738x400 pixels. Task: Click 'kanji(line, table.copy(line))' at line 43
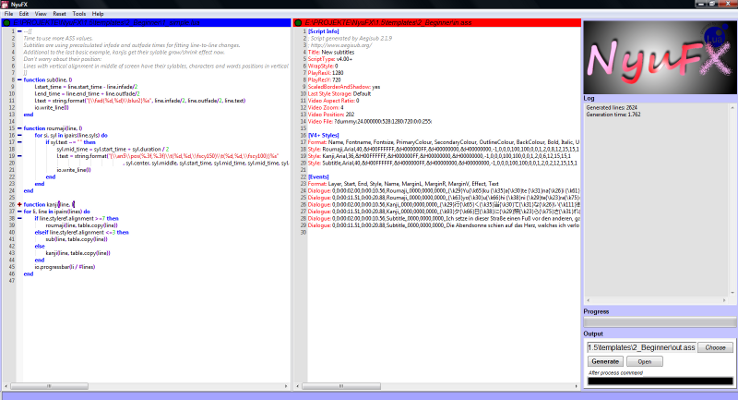(x=78, y=253)
